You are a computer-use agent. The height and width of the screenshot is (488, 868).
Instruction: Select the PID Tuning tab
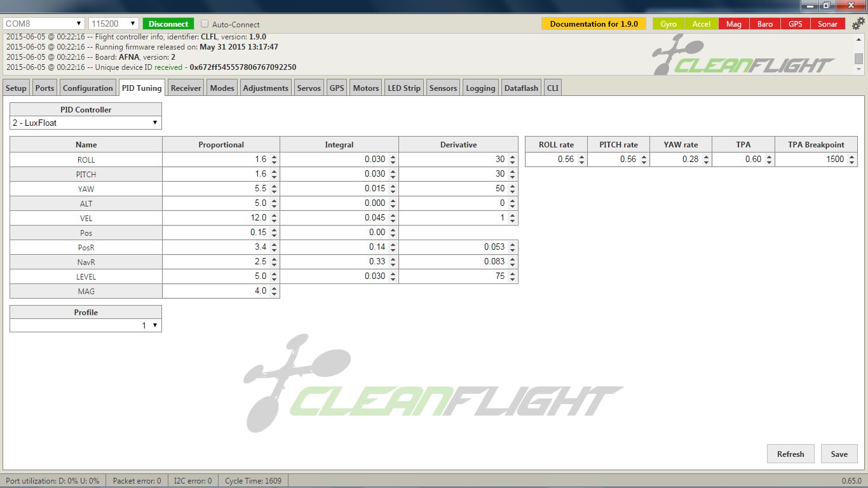click(142, 88)
